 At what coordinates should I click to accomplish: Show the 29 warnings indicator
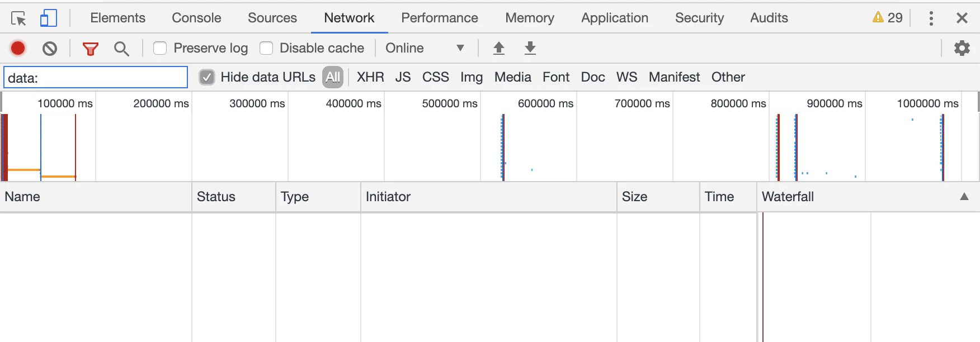(888, 18)
